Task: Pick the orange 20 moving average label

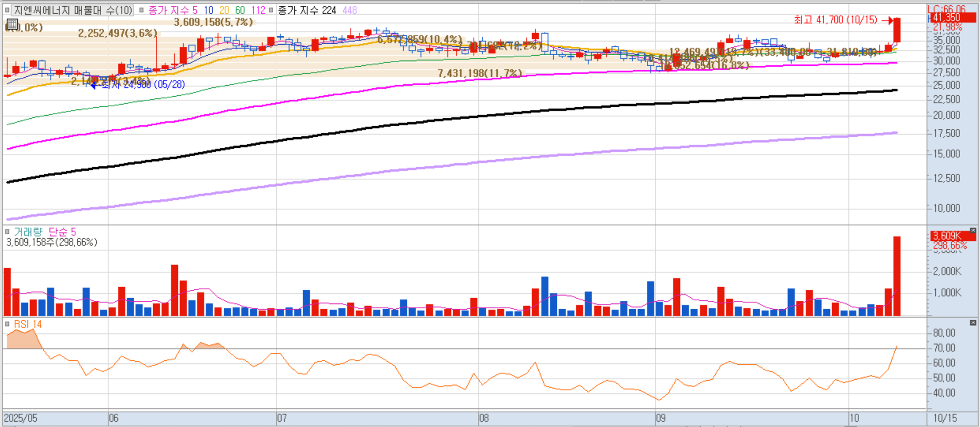Action: (224, 10)
